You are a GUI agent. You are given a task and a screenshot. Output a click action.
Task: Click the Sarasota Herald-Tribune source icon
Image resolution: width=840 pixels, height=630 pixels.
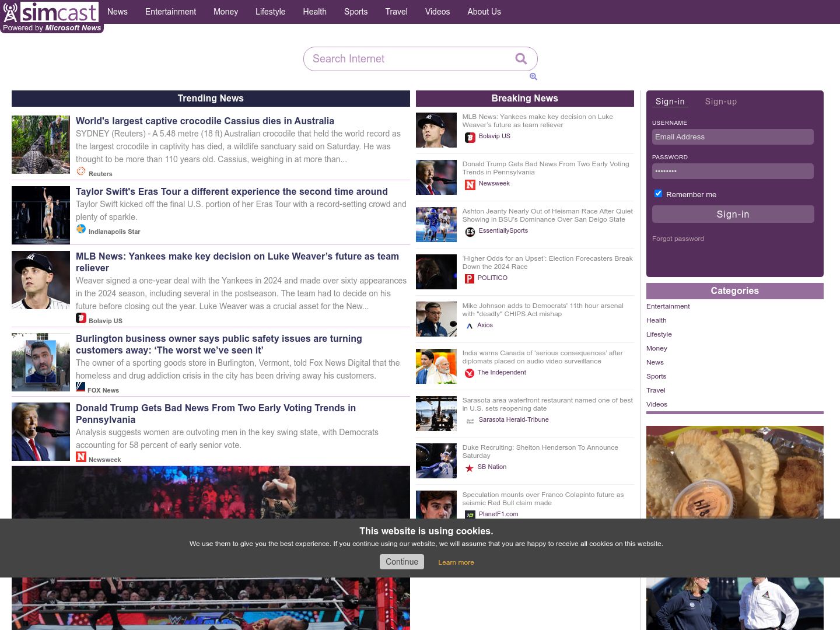tap(470, 421)
